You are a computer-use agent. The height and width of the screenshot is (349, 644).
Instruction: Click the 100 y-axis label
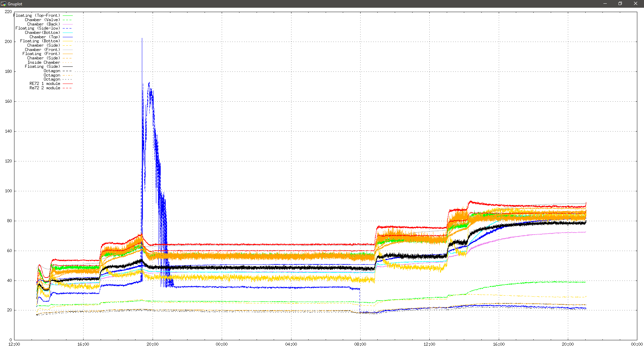[x=8, y=191]
